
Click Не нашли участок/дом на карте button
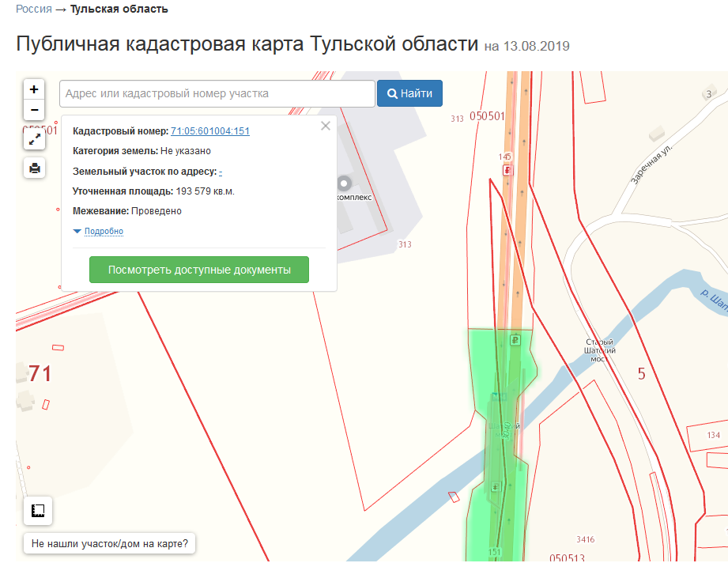pyautogui.click(x=110, y=544)
